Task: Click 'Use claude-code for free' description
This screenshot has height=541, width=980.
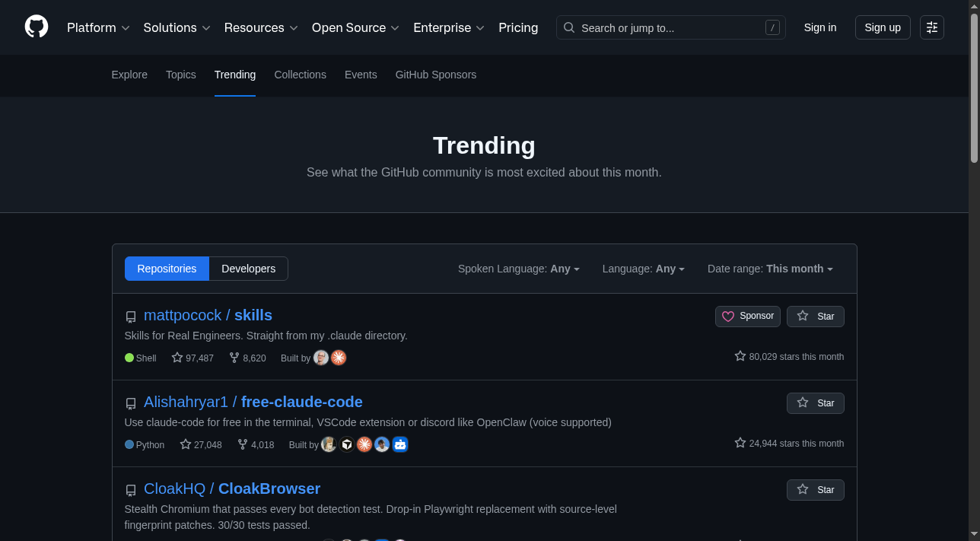Action: pos(368,422)
